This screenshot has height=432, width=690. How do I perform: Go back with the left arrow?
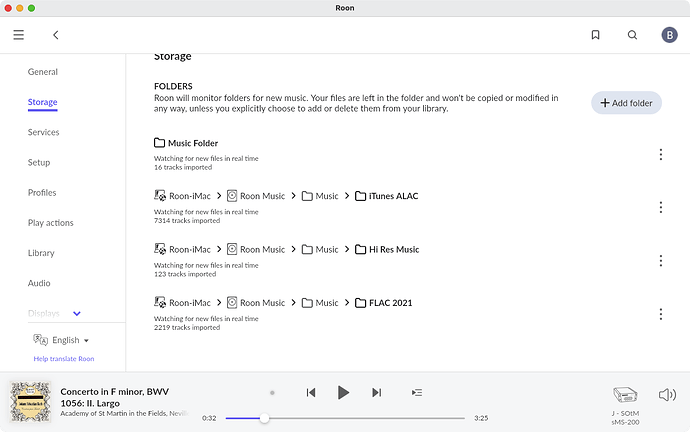pyautogui.click(x=55, y=35)
